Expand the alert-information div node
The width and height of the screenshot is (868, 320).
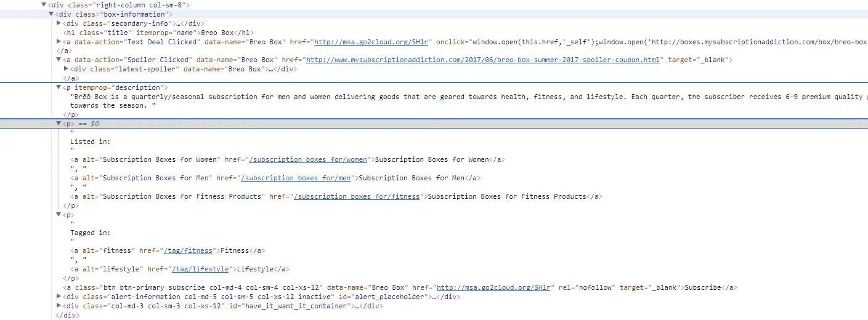pos(59,297)
